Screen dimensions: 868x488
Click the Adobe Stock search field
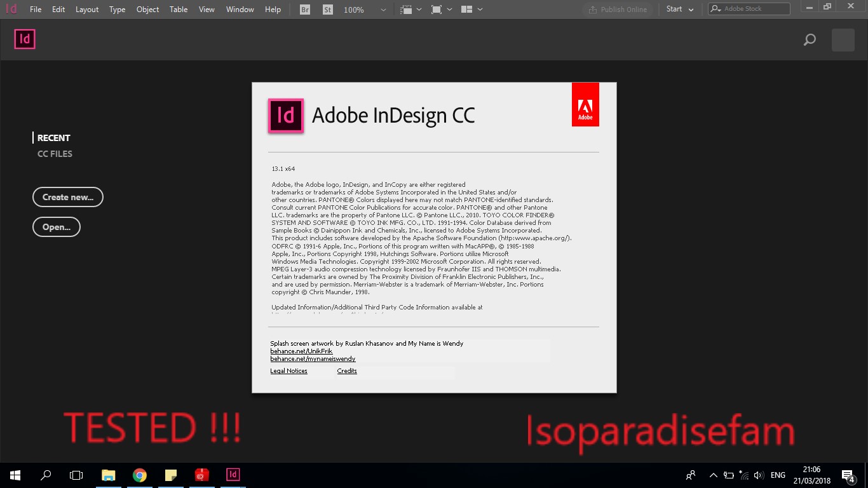[x=749, y=9]
